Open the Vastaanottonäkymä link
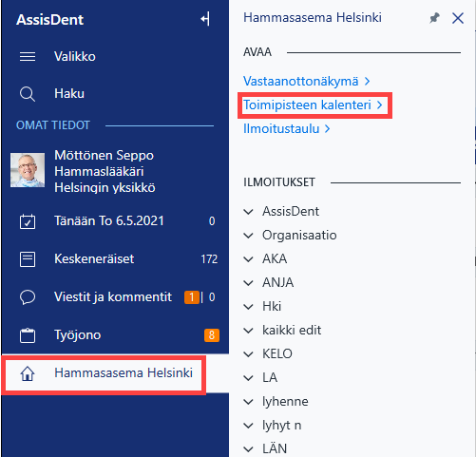This screenshot has width=476, height=457. pyautogui.click(x=306, y=81)
